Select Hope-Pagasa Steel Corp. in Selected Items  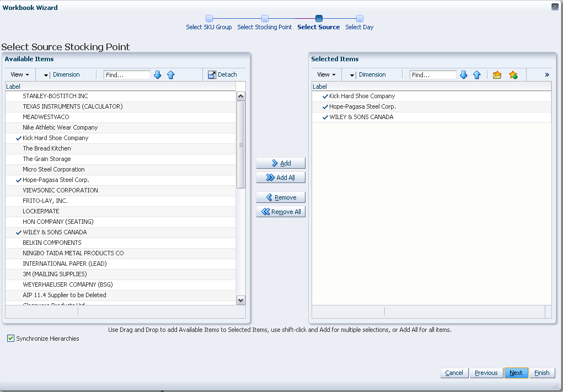pos(431,106)
